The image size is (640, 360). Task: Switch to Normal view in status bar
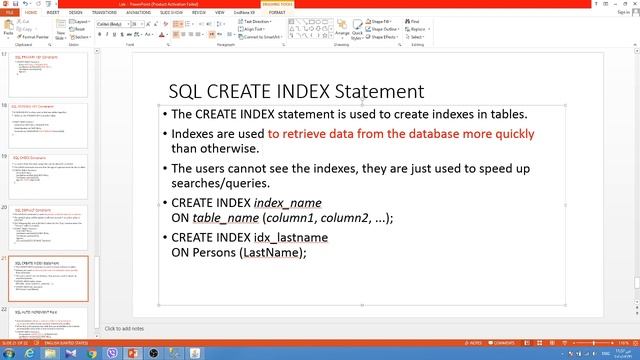527,343
